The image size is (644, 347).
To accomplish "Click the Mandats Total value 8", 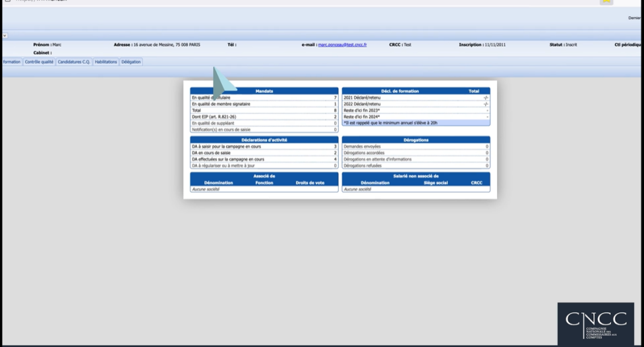I will coord(335,111).
